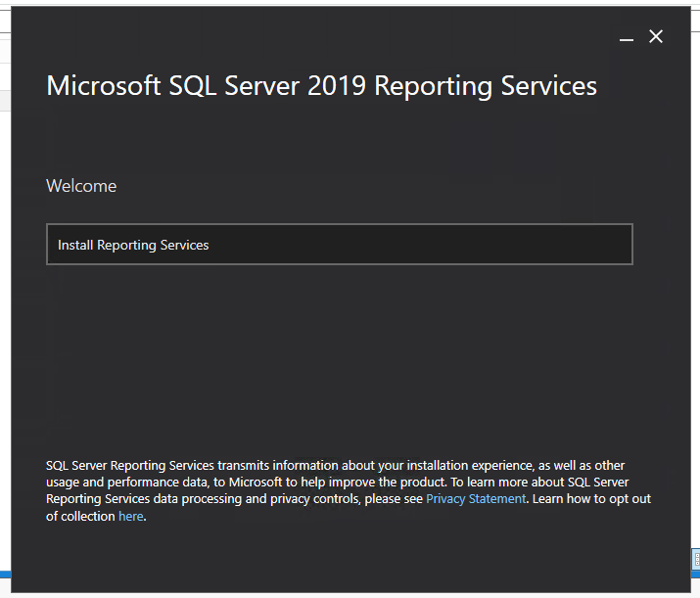Minimize the Reporting Services installer window
Screen dimensions: 700x598
pos(627,37)
